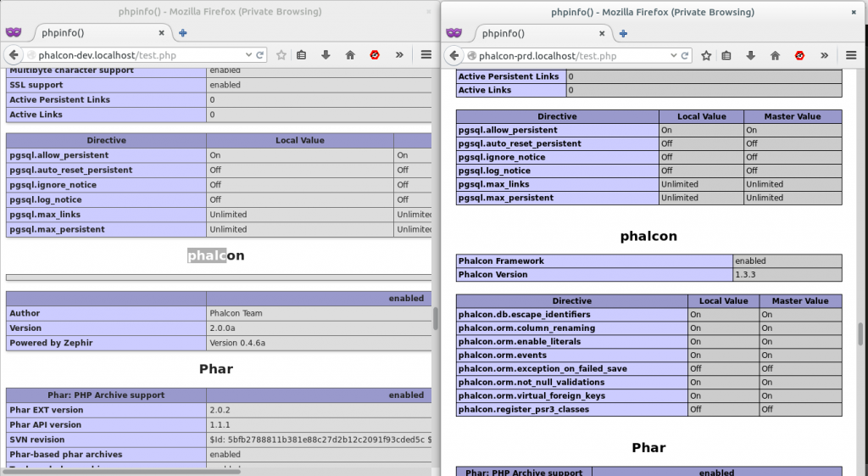Click the Phalcon Team author cell

point(319,313)
